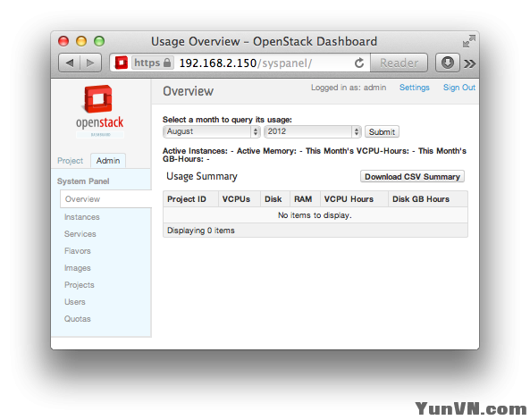Open the 2012 year dropdown
The width and height of the screenshot is (530, 420).
tap(313, 131)
